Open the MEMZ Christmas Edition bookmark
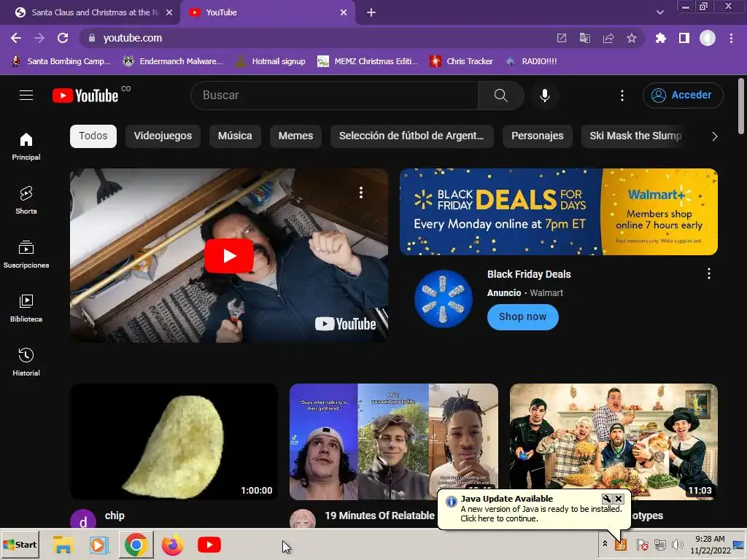The width and height of the screenshot is (747, 560). pos(368,61)
